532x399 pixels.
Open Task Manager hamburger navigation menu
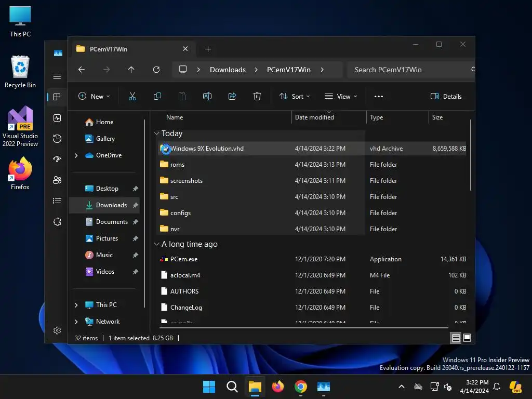tap(57, 76)
